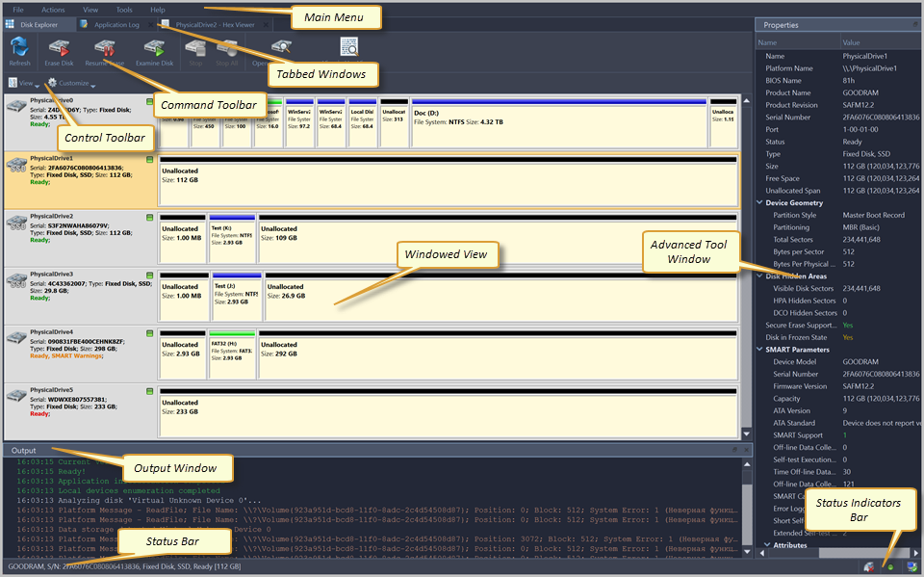This screenshot has height=577, width=924.
Task: Toggle the green indicator box on PhysicalDrive3
Action: pyautogui.click(x=149, y=275)
